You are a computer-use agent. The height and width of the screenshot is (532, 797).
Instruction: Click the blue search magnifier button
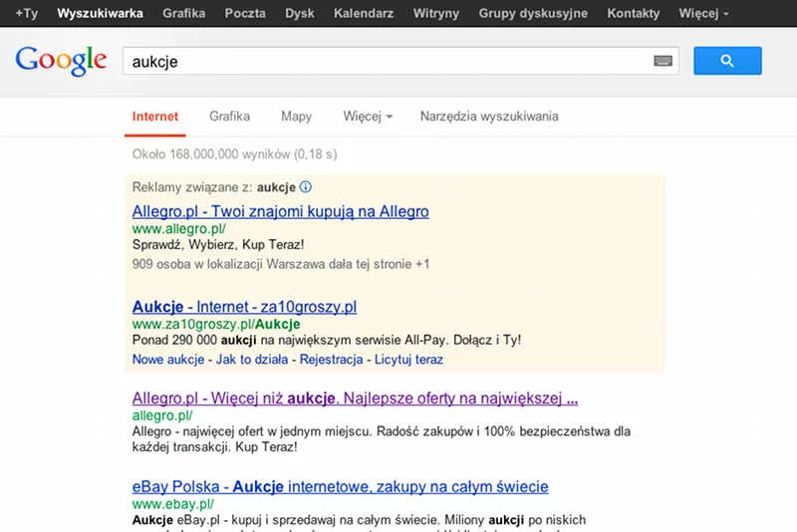click(727, 61)
